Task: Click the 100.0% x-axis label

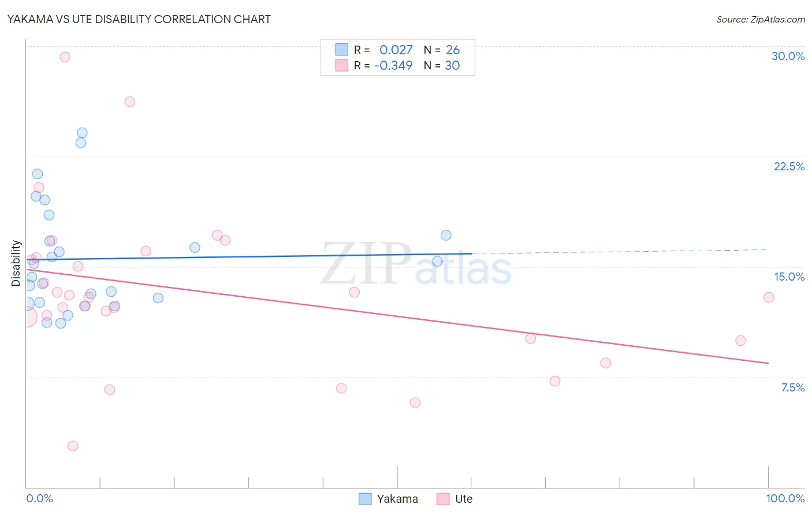Action: pos(785,498)
